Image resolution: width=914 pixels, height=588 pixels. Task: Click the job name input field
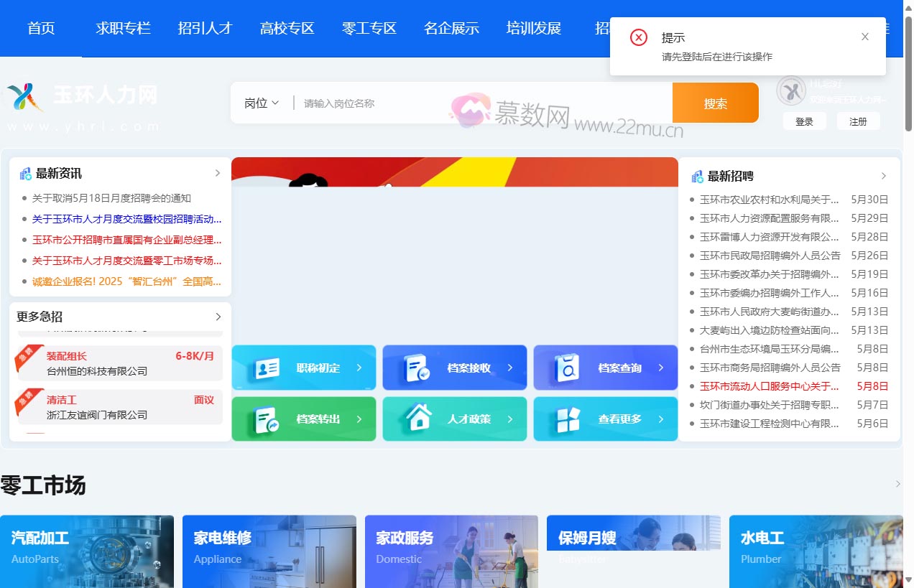431,103
